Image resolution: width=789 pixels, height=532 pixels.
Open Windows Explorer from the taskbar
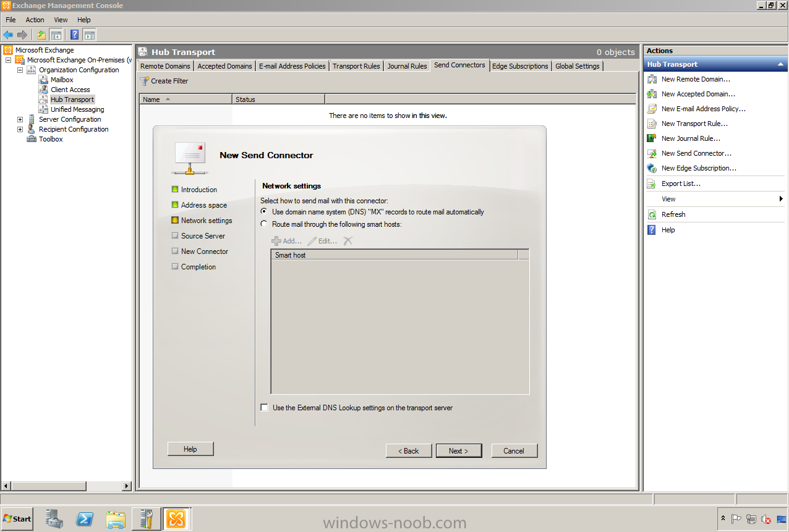pos(115,519)
